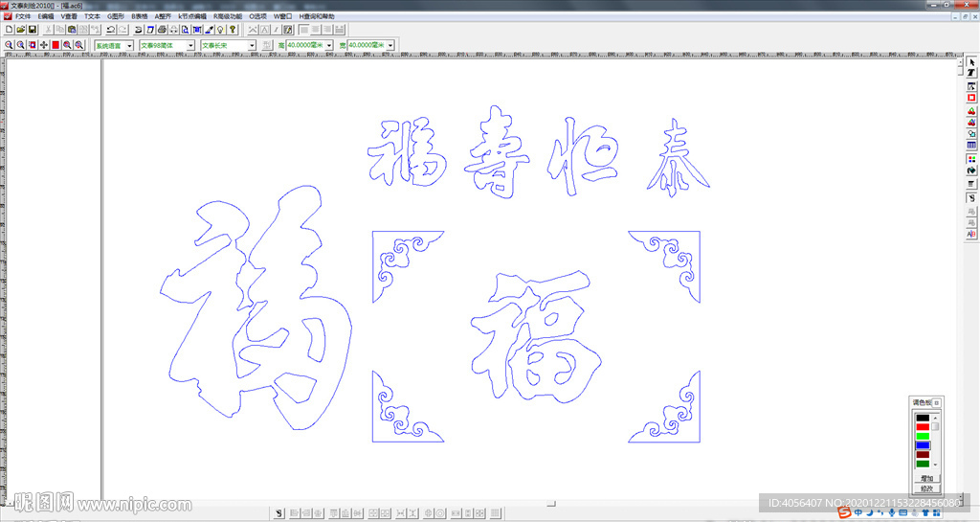Open the width 40.0000毫米 dropdown
The height and width of the screenshot is (522, 980).
pos(390,45)
